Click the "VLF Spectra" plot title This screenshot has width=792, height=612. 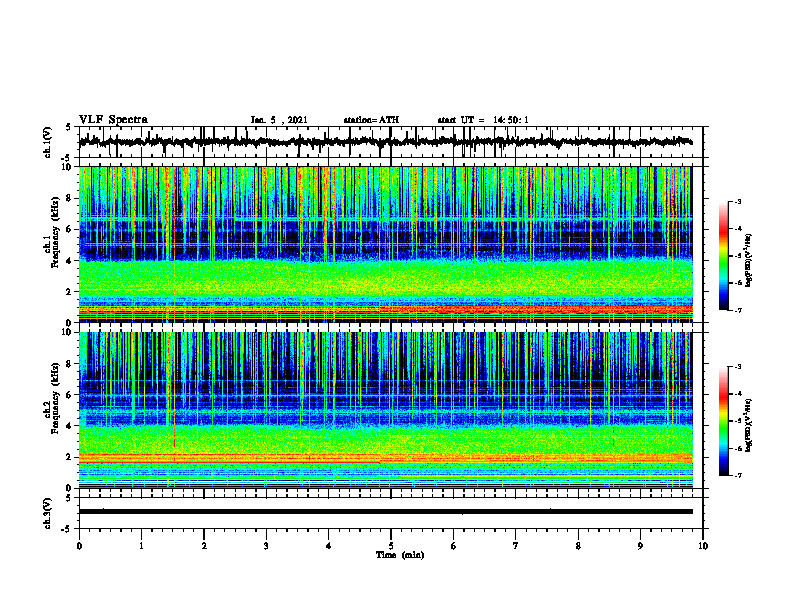pyautogui.click(x=113, y=120)
